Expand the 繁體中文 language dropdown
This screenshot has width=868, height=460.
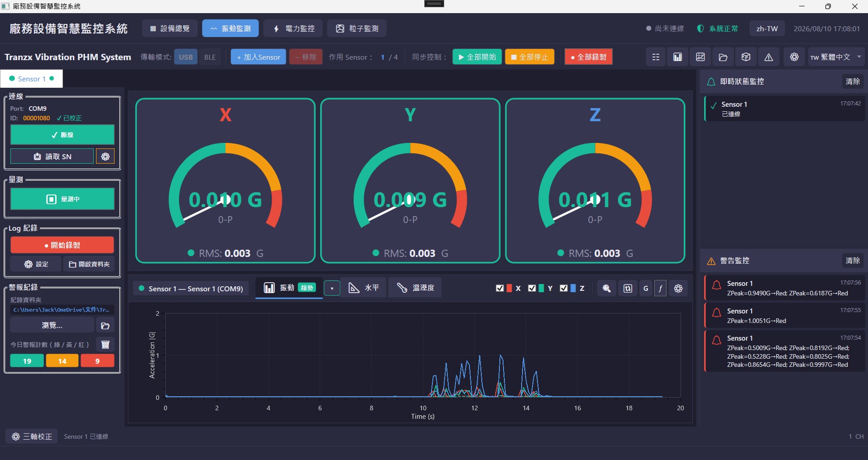[x=836, y=57]
